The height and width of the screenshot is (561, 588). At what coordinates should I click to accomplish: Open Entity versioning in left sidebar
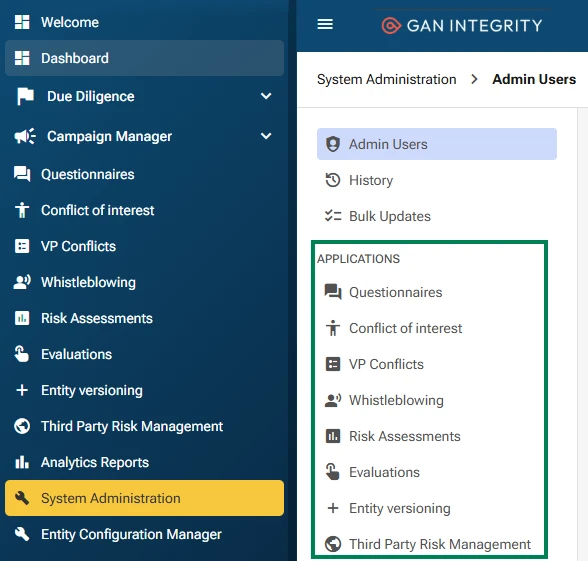[x=144, y=390]
